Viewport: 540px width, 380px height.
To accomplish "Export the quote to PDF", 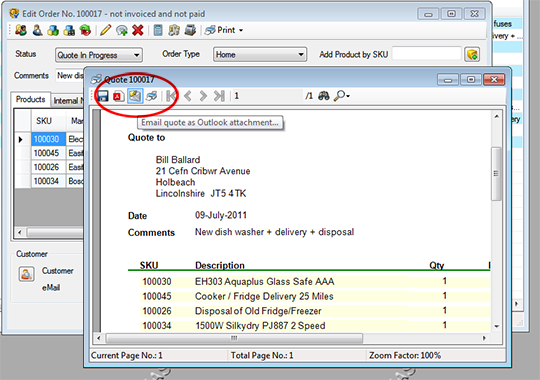I will [x=118, y=96].
